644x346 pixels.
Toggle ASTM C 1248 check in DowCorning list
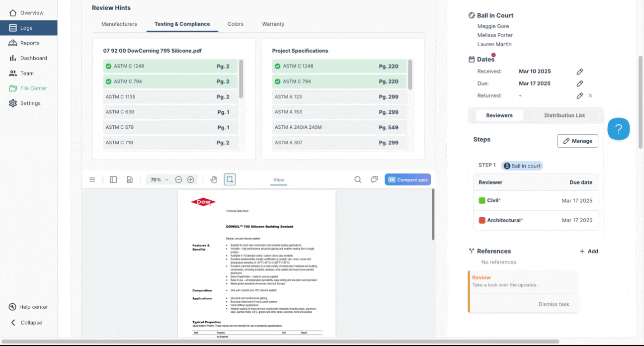tap(108, 66)
